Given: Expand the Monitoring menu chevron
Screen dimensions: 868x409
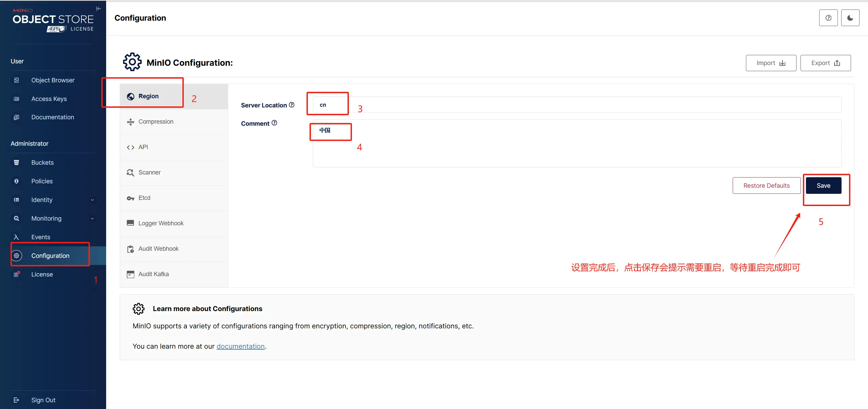Looking at the screenshot, I should [92, 219].
